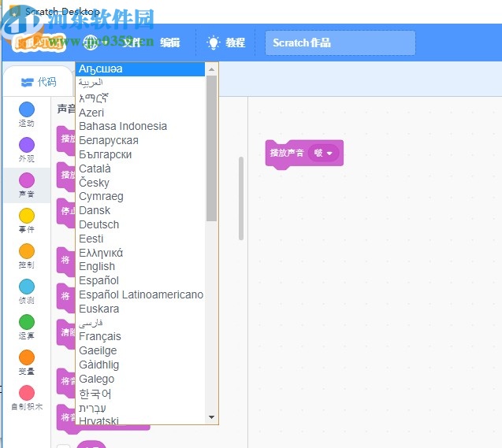Select the blue 运动 motion category

tap(27, 114)
